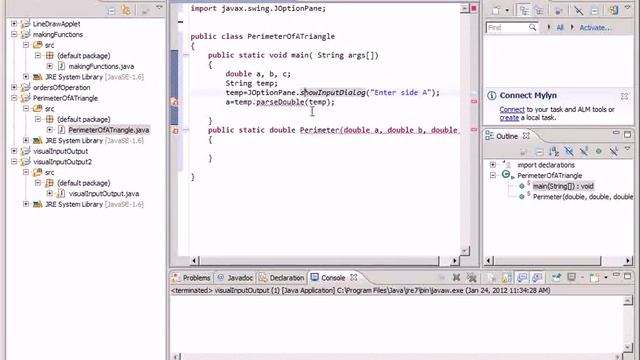640x360 pixels.
Task: Collapse all in Package Explorer toolbar
Action: [x=111, y=11]
